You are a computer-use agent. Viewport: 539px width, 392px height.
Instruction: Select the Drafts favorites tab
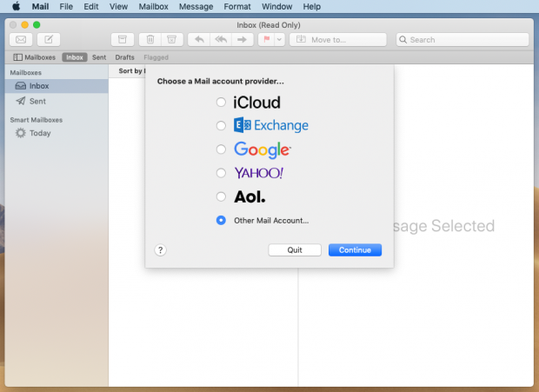point(124,57)
